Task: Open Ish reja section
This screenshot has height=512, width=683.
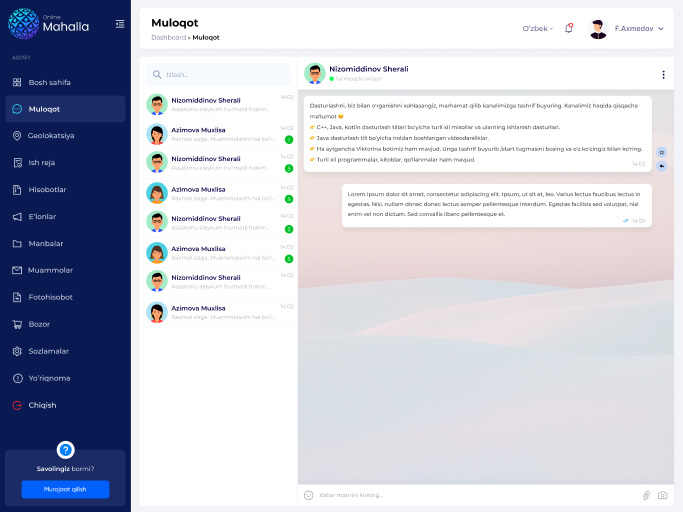Action: coord(65,163)
